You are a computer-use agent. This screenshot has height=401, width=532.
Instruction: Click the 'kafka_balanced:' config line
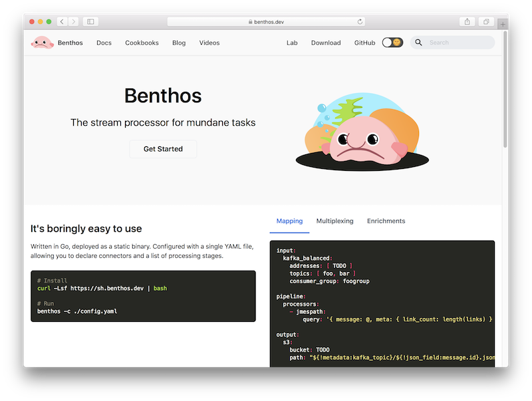pyautogui.click(x=307, y=258)
